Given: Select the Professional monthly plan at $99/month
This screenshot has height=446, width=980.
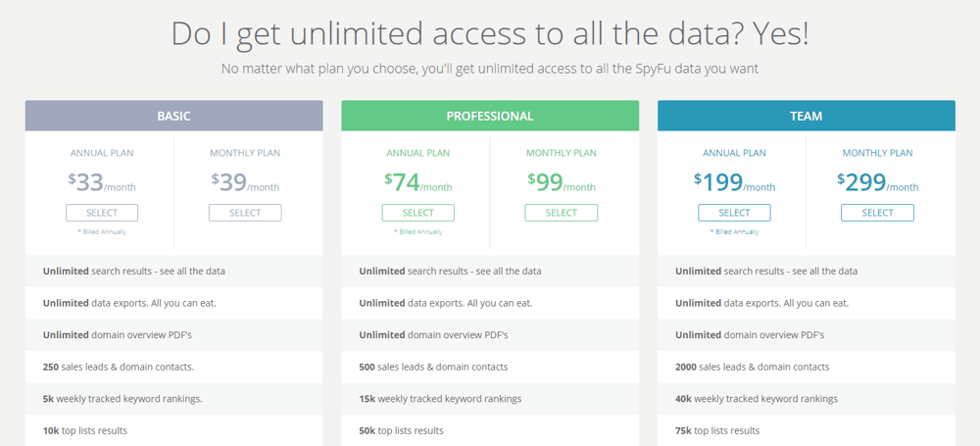Looking at the screenshot, I should coord(562,213).
